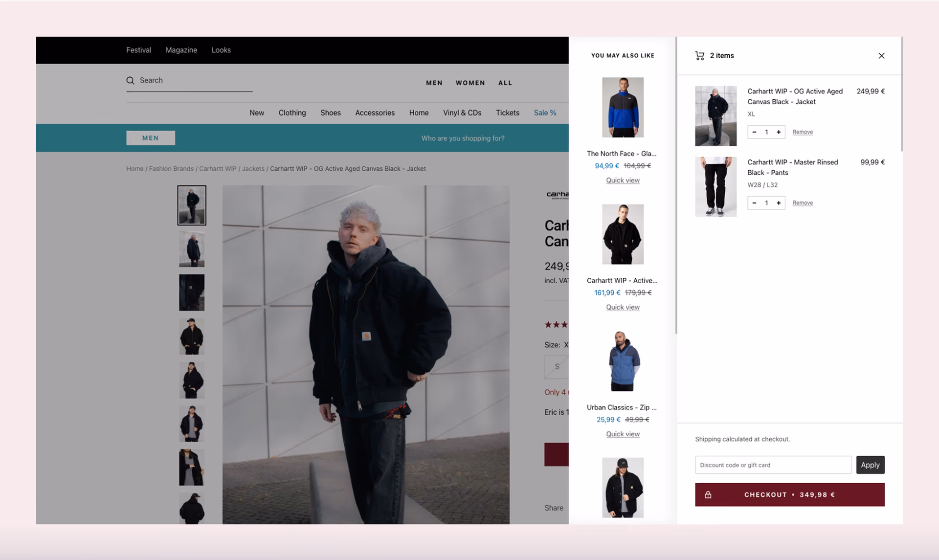
Task: Switch to the MEN section
Action: pyautogui.click(x=434, y=83)
